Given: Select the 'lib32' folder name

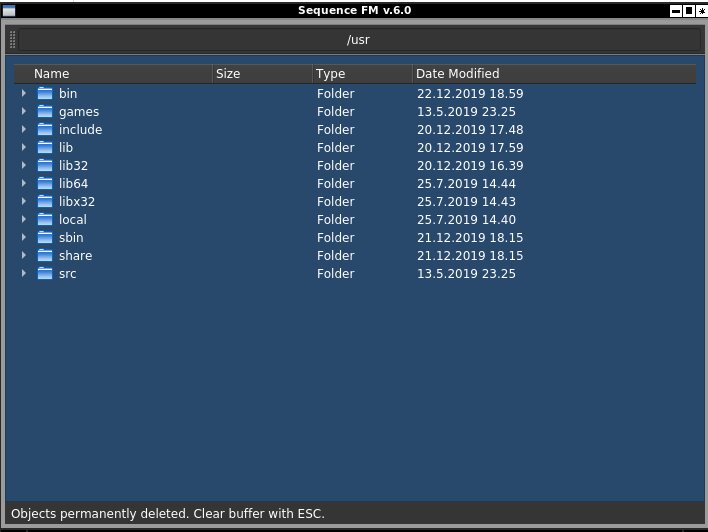Looking at the screenshot, I should (x=74, y=166).
